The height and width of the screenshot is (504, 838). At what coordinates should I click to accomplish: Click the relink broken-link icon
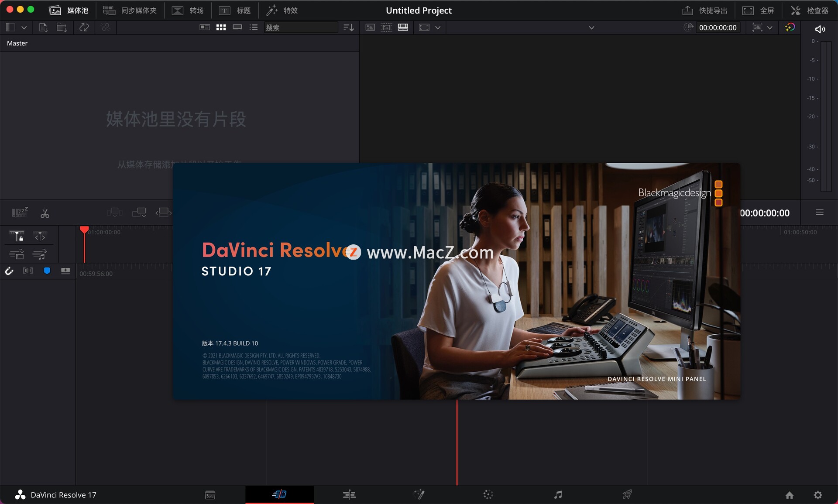pyautogui.click(x=105, y=27)
